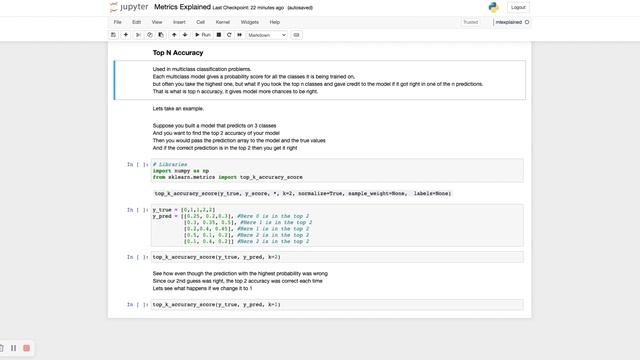Click into the Libraries import code cell

337,171
